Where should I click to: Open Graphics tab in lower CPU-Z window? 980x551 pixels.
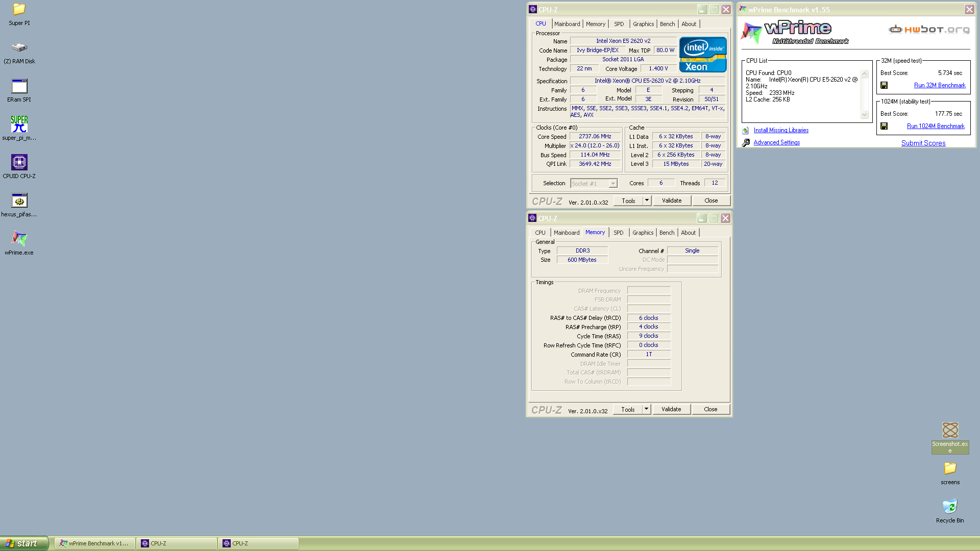click(643, 233)
